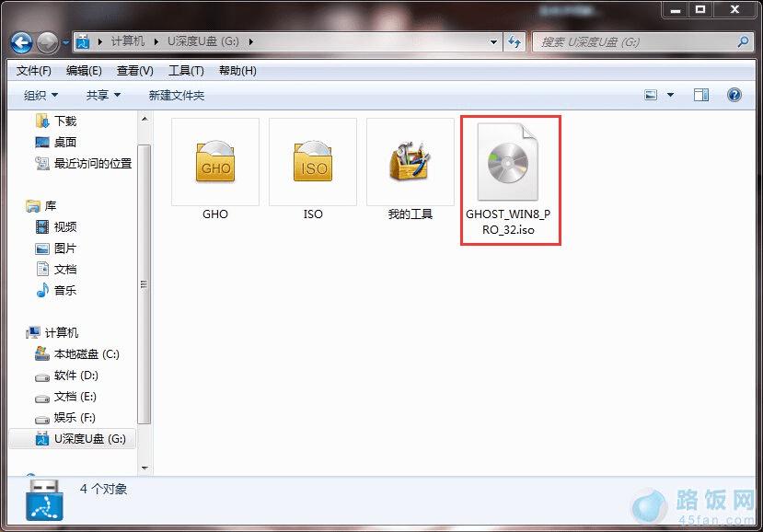Toggle the preview pane icon
The image size is (763, 532).
[x=701, y=95]
